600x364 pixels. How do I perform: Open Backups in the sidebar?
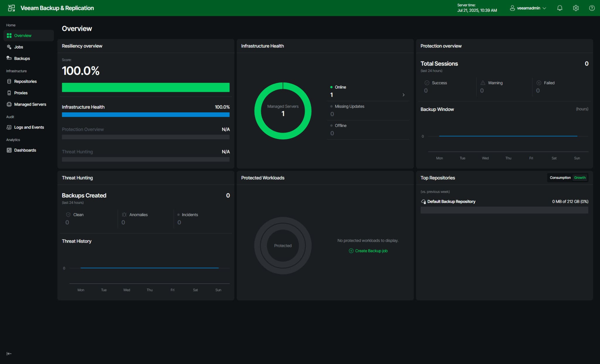pos(22,59)
